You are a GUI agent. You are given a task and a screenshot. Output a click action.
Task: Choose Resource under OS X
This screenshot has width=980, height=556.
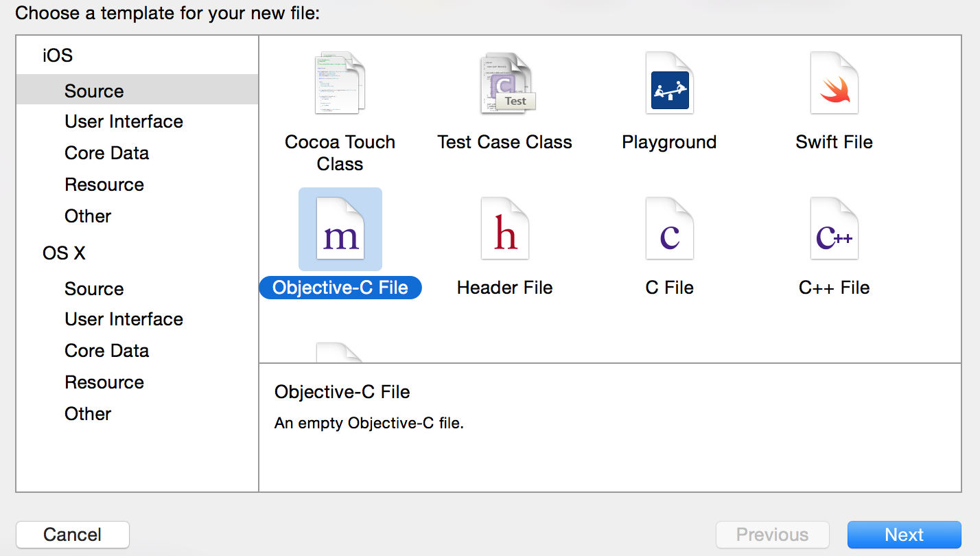104,382
